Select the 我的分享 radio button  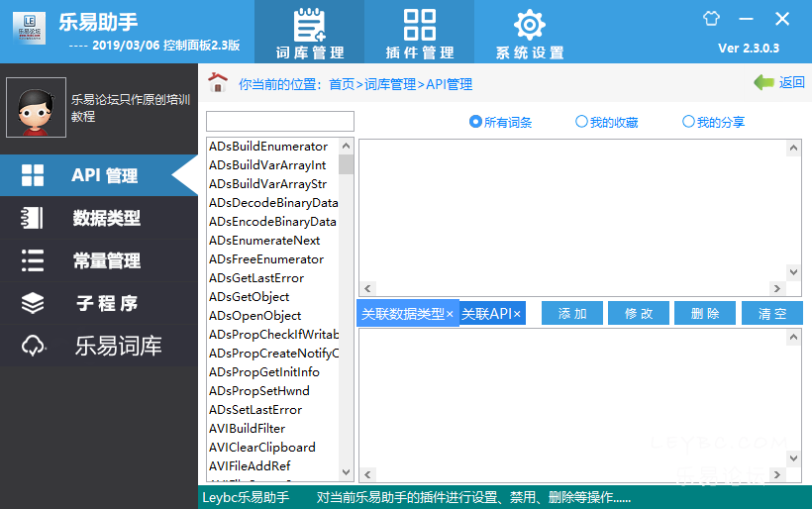pyautogui.click(x=688, y=122)
